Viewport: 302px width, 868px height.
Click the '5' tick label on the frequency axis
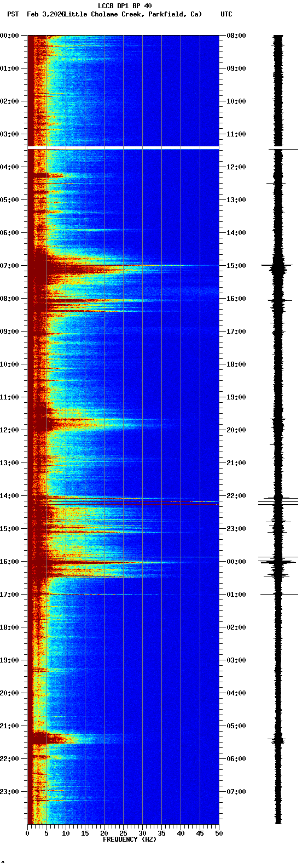(47, 833)
